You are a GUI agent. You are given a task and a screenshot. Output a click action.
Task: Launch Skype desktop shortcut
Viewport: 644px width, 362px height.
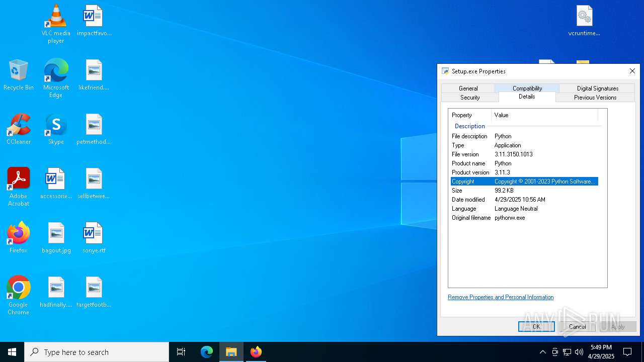[56, 129]
